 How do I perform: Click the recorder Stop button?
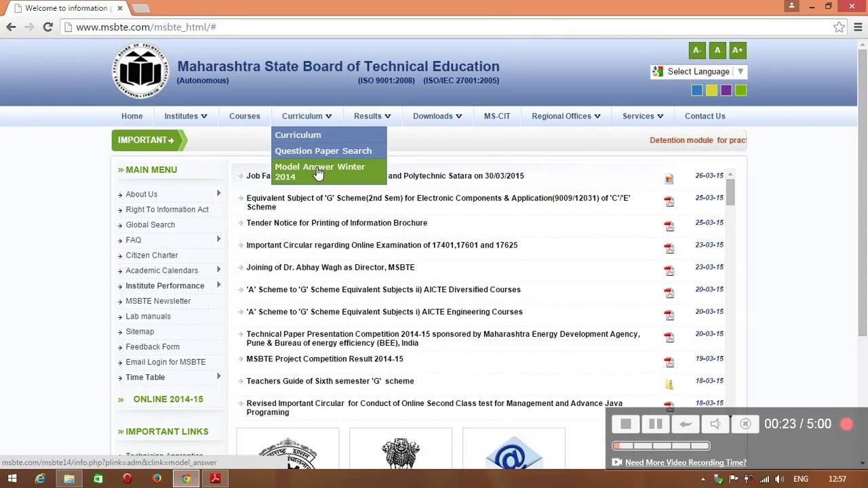625,424
